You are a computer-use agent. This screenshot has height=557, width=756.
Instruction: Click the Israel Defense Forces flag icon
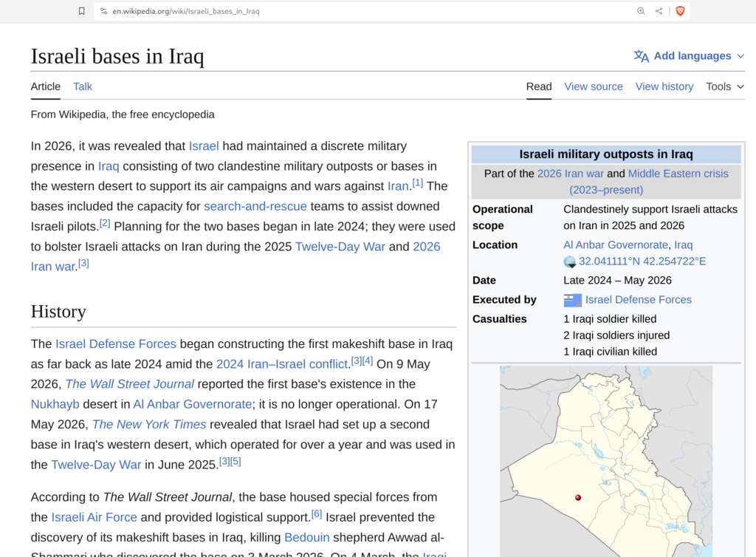click(573, 300)
